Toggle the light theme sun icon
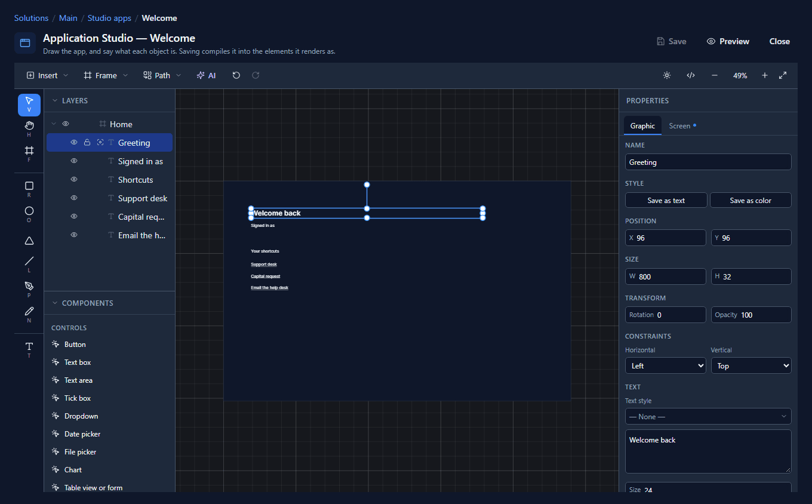 click(x=667, y=75)
